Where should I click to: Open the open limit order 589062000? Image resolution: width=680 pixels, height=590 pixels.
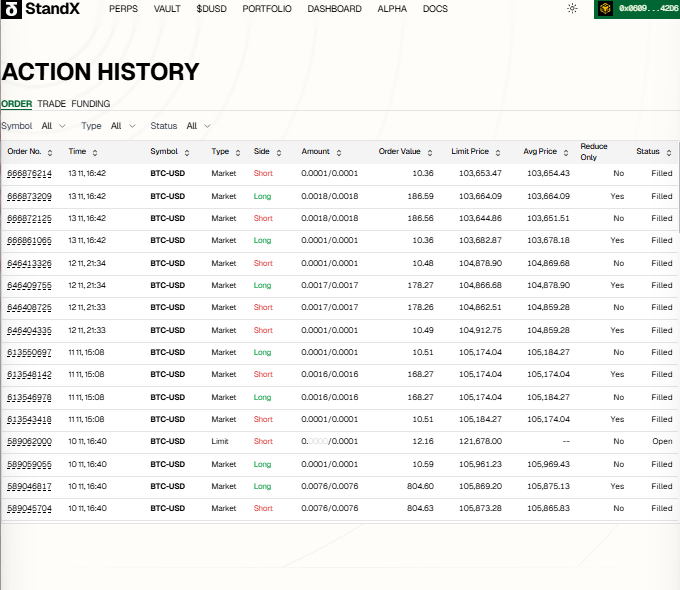[29, 442]
